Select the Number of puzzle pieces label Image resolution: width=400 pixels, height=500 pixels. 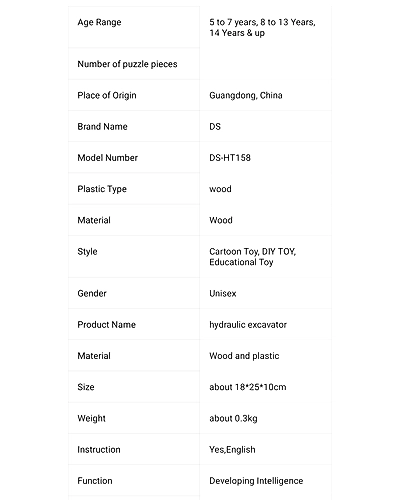coord(127,64)
